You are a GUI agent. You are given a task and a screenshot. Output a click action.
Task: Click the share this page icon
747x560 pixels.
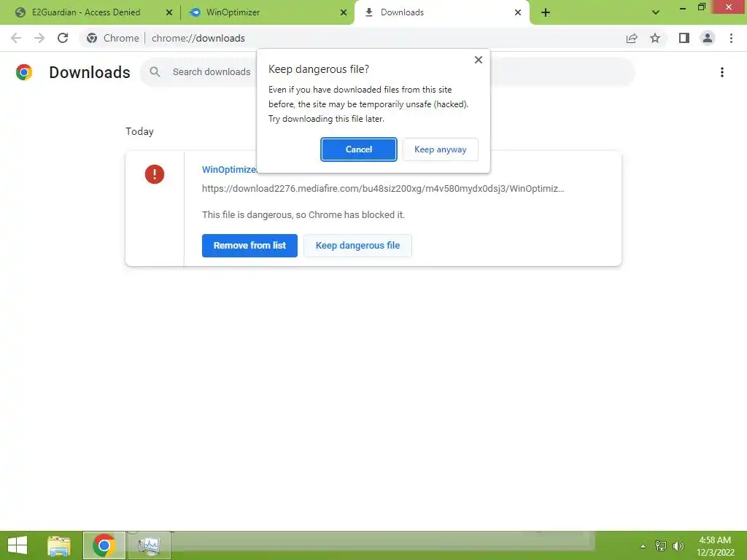click(632, 38)
